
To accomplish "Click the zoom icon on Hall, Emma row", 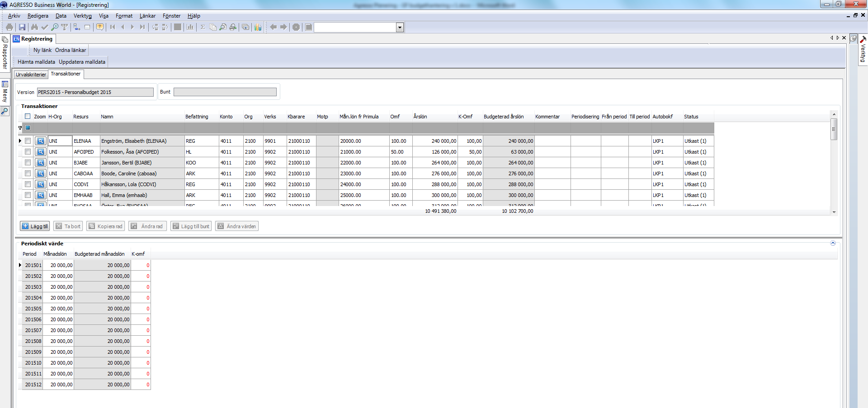I will click(x=41, y=195).
